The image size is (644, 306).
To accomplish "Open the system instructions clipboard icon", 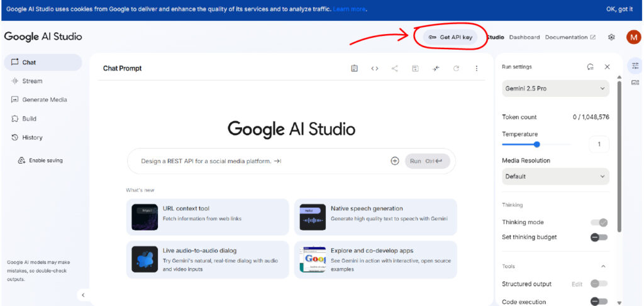I will (x=355, y=69).
